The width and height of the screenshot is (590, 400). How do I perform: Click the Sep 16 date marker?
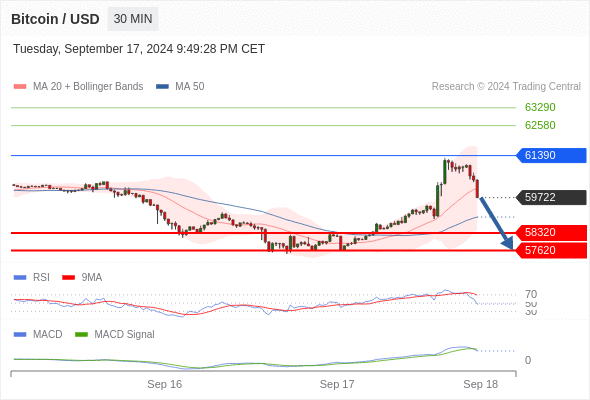tap(164, 384)
